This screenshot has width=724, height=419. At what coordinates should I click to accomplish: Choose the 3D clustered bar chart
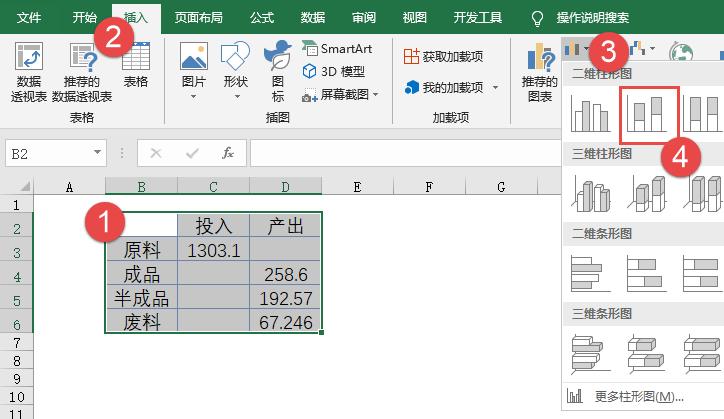point(591,353)
